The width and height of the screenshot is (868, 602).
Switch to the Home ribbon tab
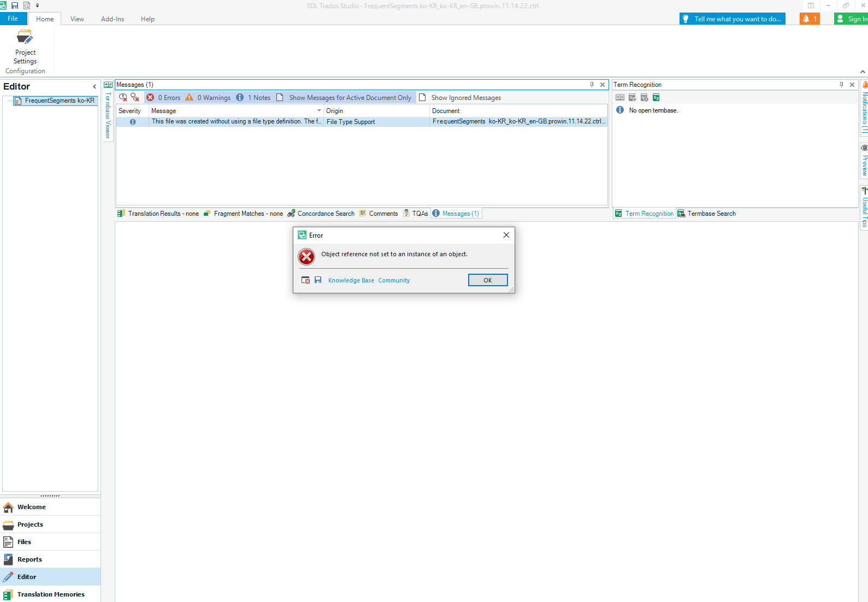(45, 19)
